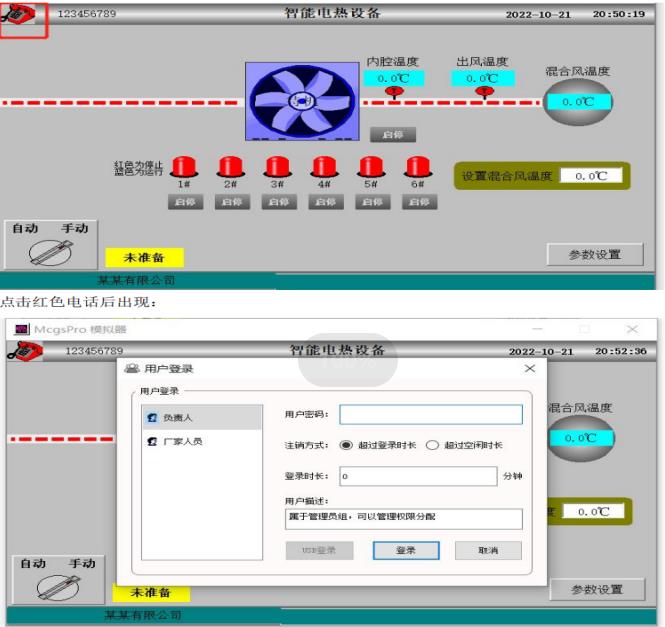The image size is (665, 627).
Task: Click the time 20:52:36
Action: 621,351
